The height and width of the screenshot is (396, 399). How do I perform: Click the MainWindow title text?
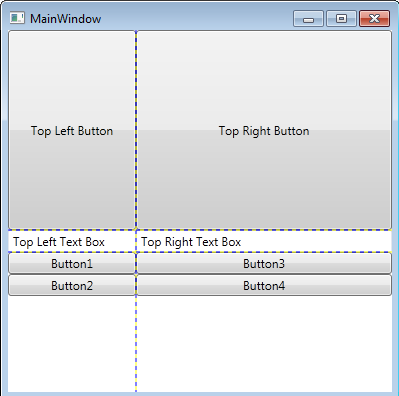66,19
